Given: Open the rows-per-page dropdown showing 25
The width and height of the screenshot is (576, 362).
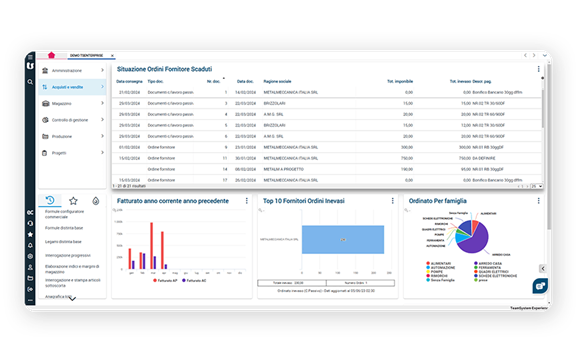Looking at the screenshot, I should (537, 186).
